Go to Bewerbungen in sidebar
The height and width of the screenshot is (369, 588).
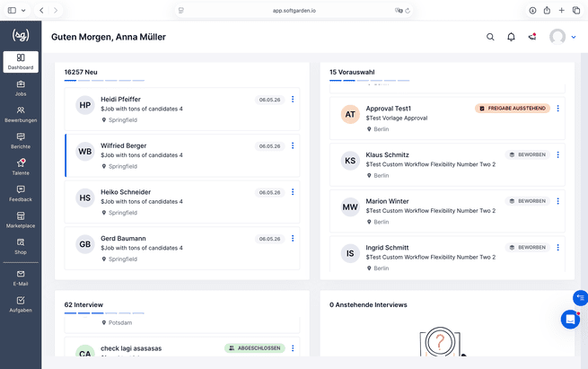(21, 114)
